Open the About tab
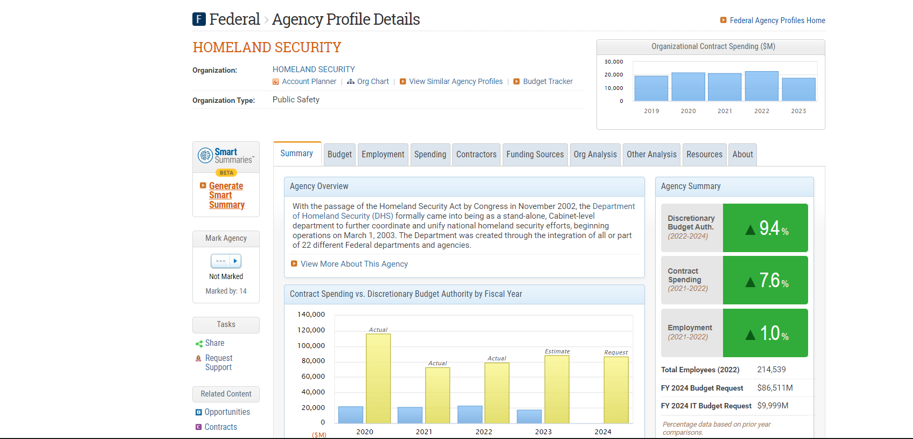This screenshot has width=913, height=439. point(742,154)
